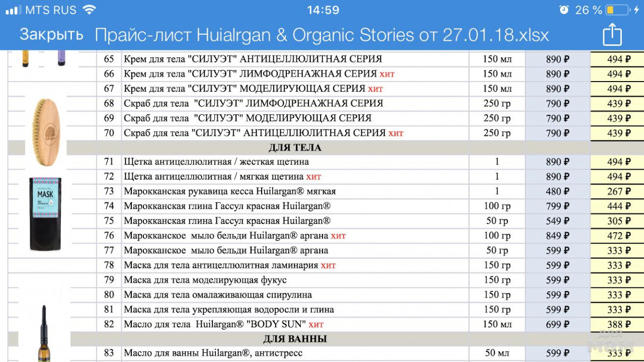Tap Закрыть to close the preview

pyautogui.click(x=51, y=35)
